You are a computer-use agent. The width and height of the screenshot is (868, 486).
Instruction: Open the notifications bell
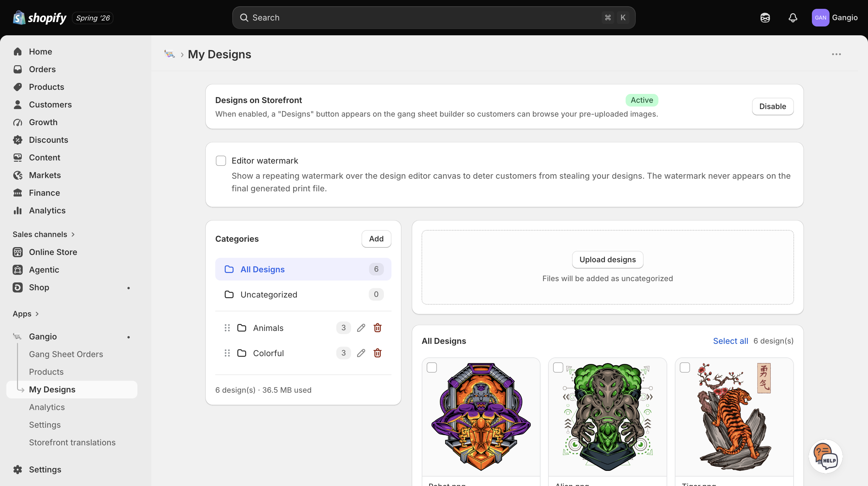coord(793,18)
